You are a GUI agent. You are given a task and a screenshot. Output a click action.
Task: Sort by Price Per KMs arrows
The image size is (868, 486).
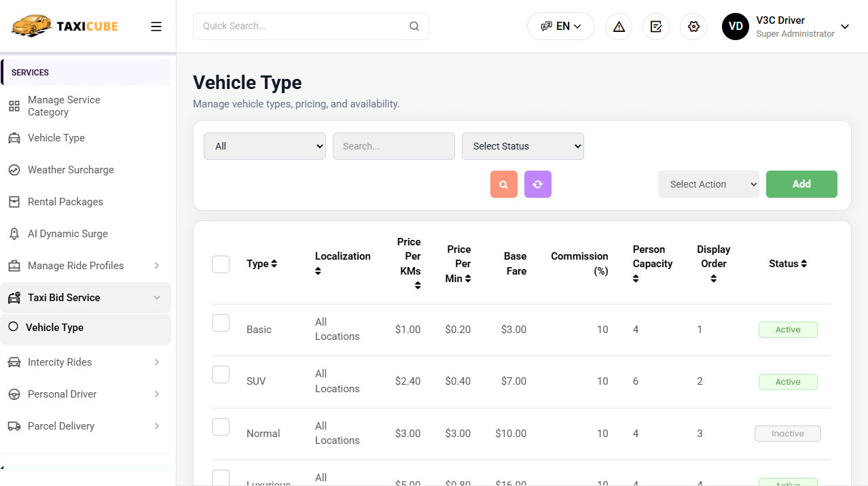[x=418, y=285]
